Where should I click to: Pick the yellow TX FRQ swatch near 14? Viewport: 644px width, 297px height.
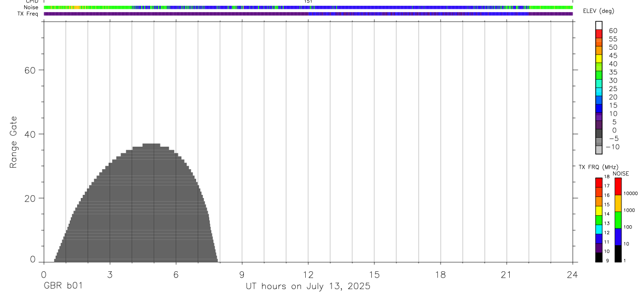[599, 211]
